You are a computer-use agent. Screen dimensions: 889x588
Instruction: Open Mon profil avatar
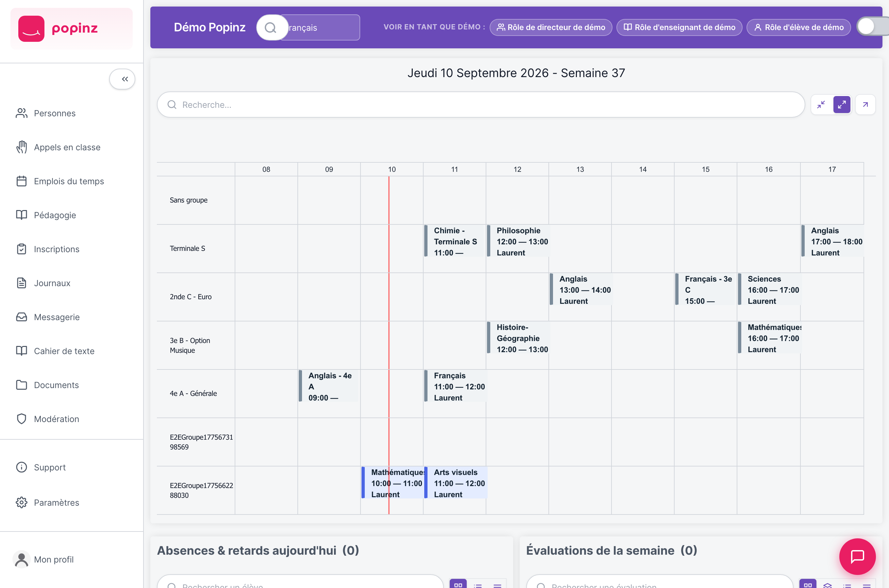click(21, 559)
